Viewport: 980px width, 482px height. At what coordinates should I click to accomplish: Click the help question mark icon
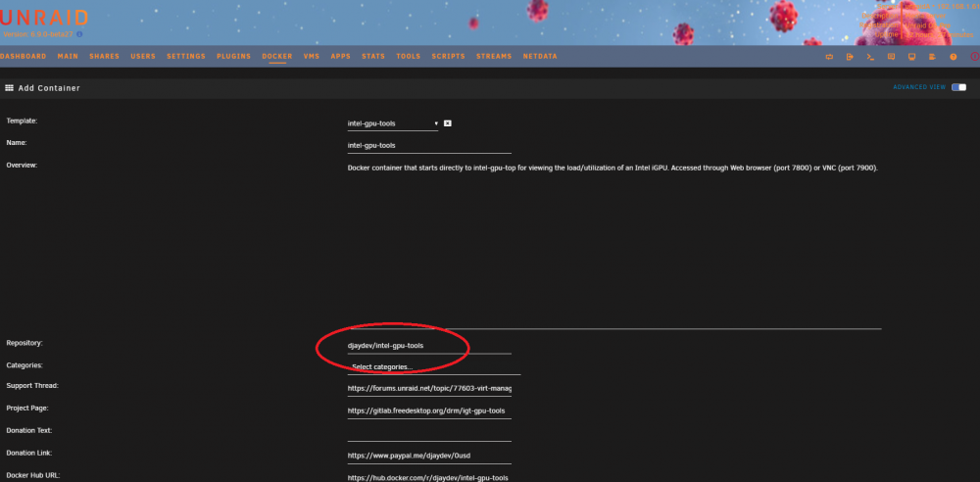954,57
